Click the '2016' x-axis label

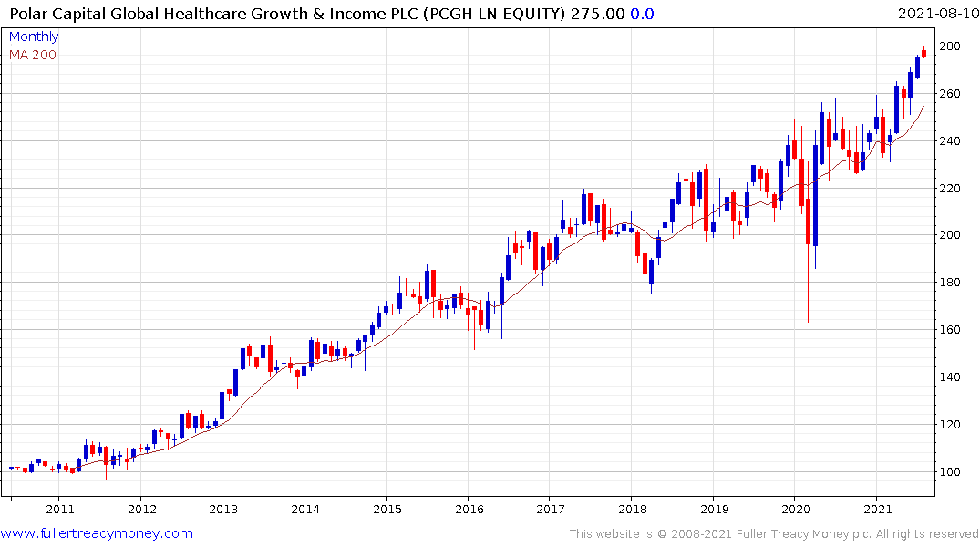(x=469, y=509)
